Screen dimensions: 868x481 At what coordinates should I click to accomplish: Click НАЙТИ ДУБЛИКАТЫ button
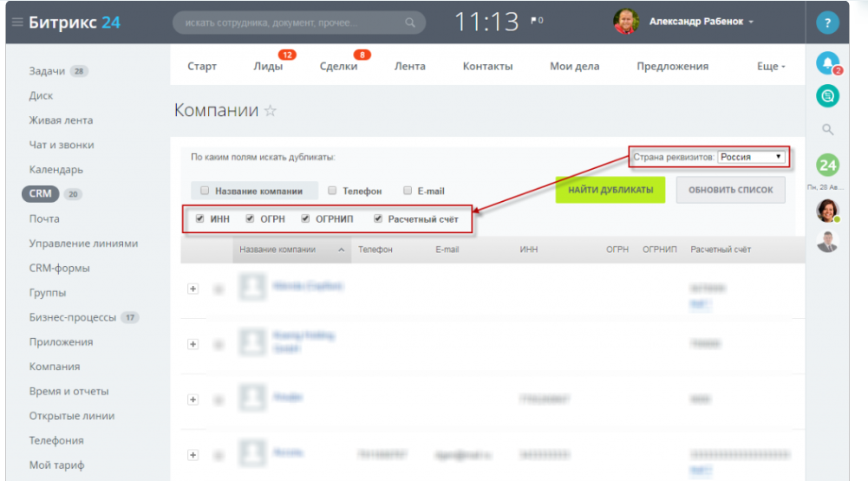[610, 190]
